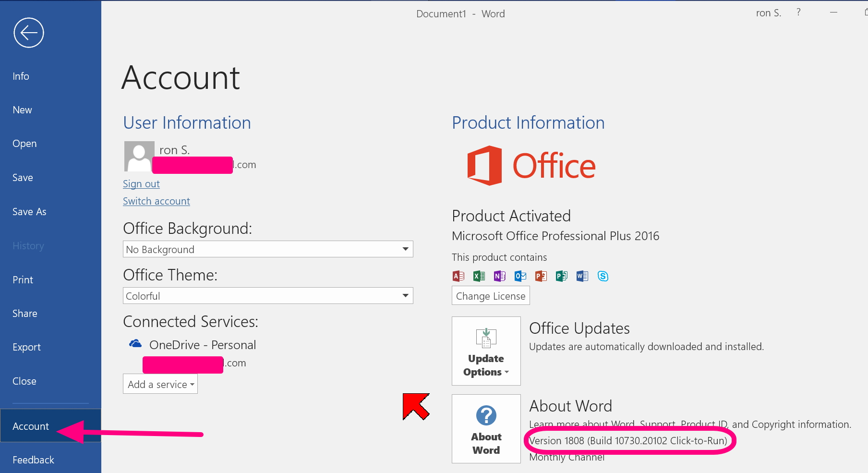Viewport: 868px width, 473px height.
Task: Open the New tab
Action: click(50, 110)
